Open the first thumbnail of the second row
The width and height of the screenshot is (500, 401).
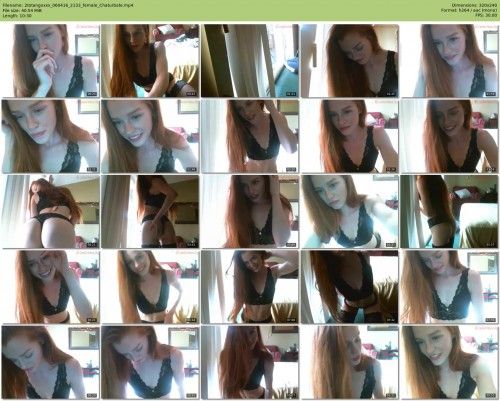51,136
